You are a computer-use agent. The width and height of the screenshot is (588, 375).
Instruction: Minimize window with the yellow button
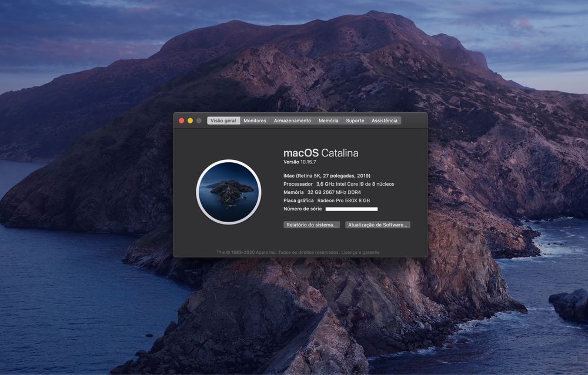tap(190, 120)
